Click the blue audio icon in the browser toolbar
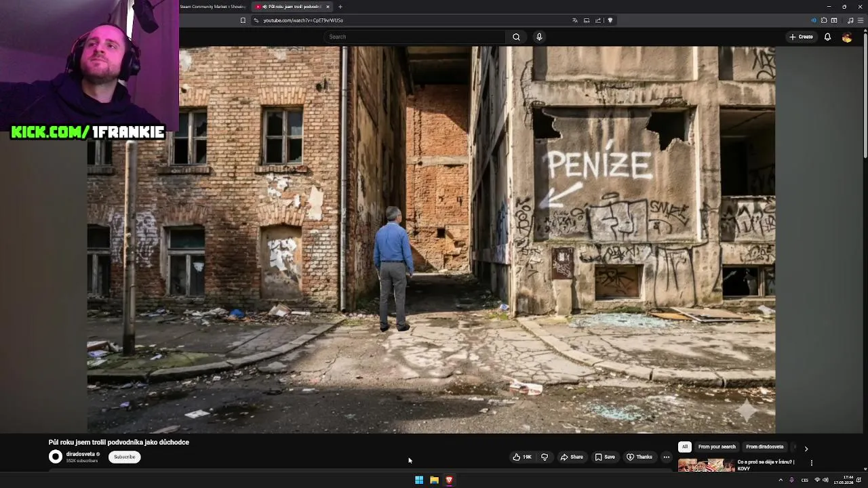This screenshot has height=488, width=868. tap(814, 20)
